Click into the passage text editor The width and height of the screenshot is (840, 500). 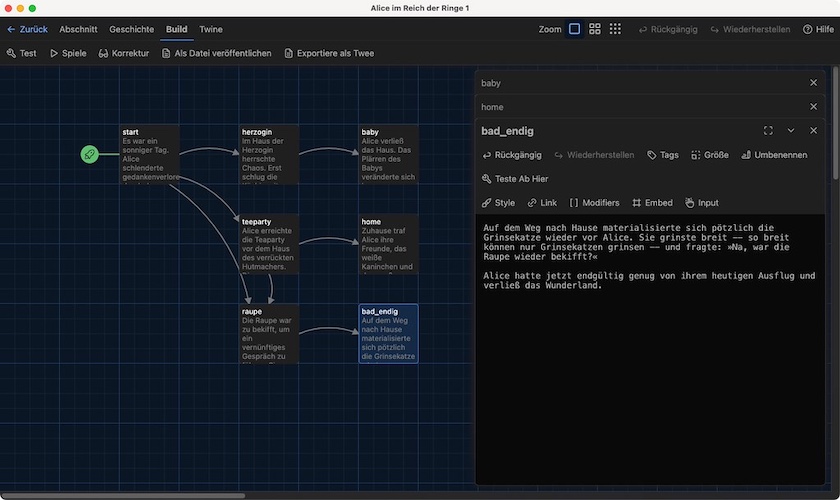click(650, 350)
